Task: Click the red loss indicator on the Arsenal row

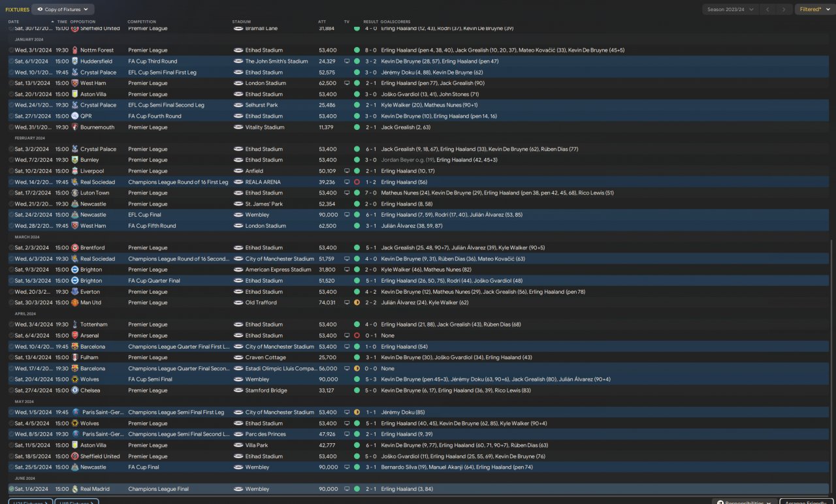Action: click(357, 336)
